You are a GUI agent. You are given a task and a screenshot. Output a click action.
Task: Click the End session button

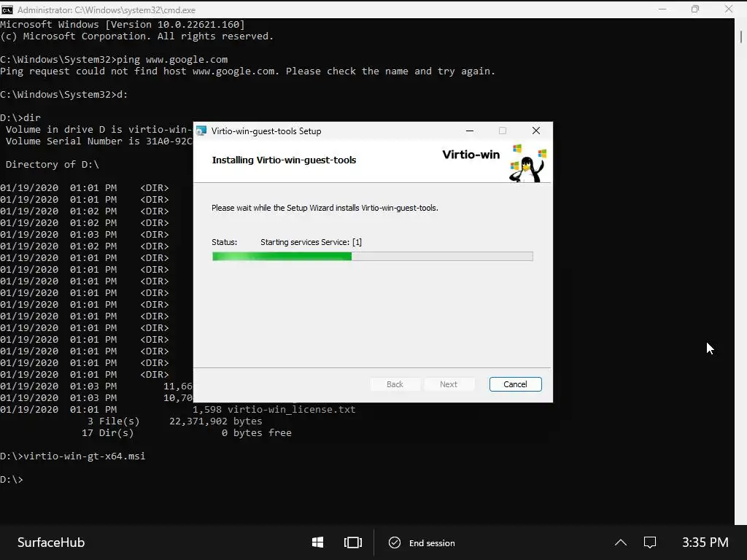click(x=422, y=542)
